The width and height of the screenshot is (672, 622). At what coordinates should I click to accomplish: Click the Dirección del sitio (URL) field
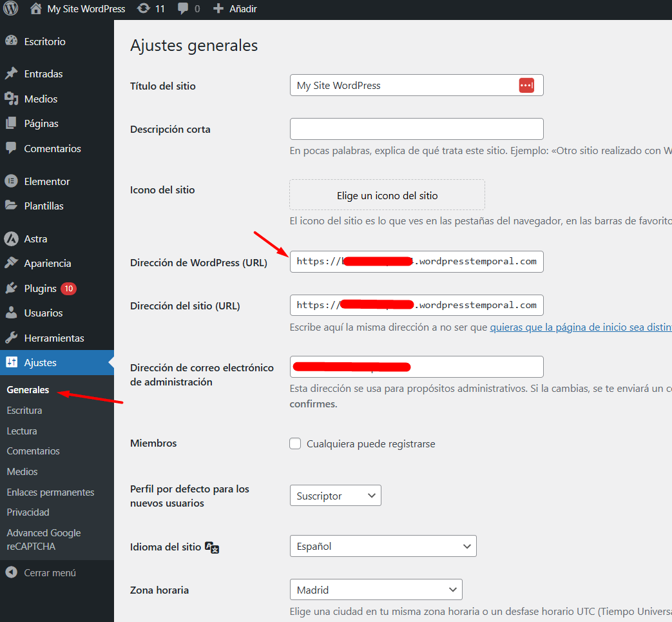point(416,306)
